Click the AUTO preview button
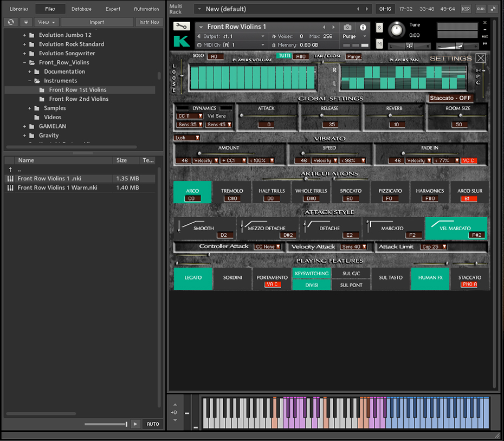Viewport: 504px width, 441px height. click(153, 424)
